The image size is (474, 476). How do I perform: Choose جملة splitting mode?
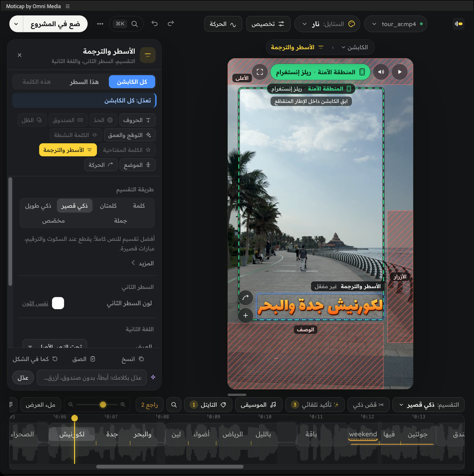[120, 221]
